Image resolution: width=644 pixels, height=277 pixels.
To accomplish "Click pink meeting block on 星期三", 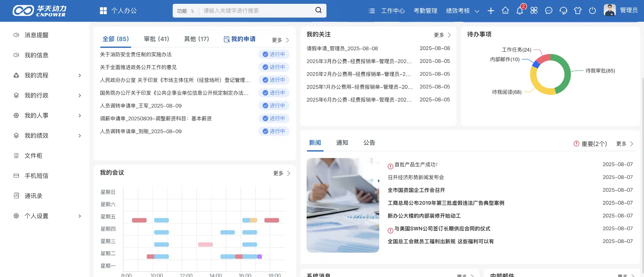I will [x=205, y=245].
